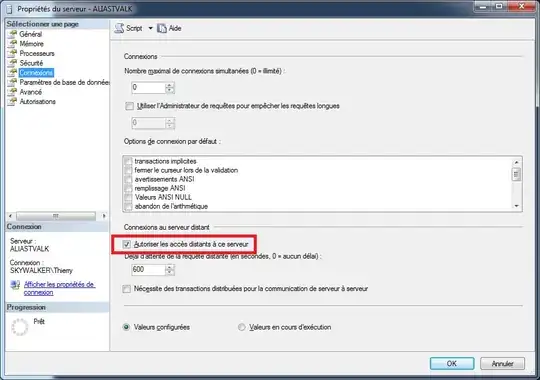The image size is (540, 380).
Task: Click the SKYWALKER\Thierry connection text
Action: [x=41, y=270]
